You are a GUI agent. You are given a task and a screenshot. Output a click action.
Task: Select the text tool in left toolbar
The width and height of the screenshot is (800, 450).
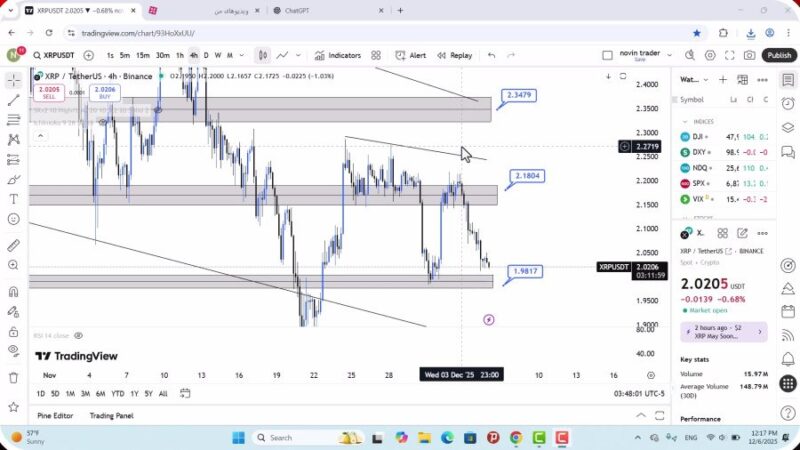13,199
